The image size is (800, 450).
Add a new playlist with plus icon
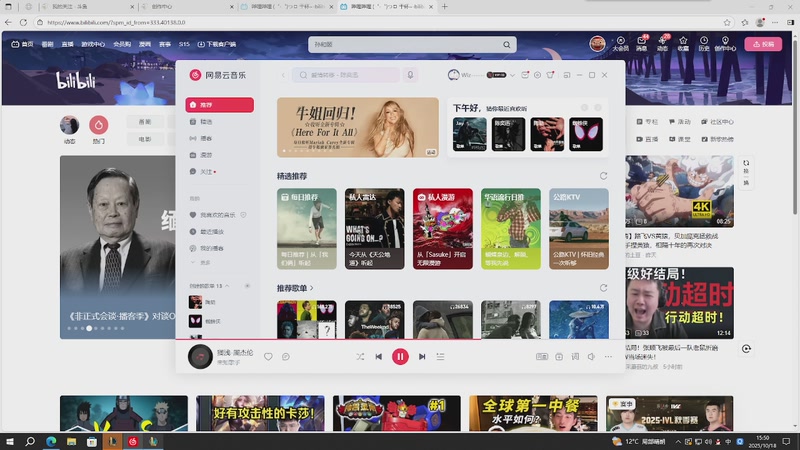click(x=247, y=286)
